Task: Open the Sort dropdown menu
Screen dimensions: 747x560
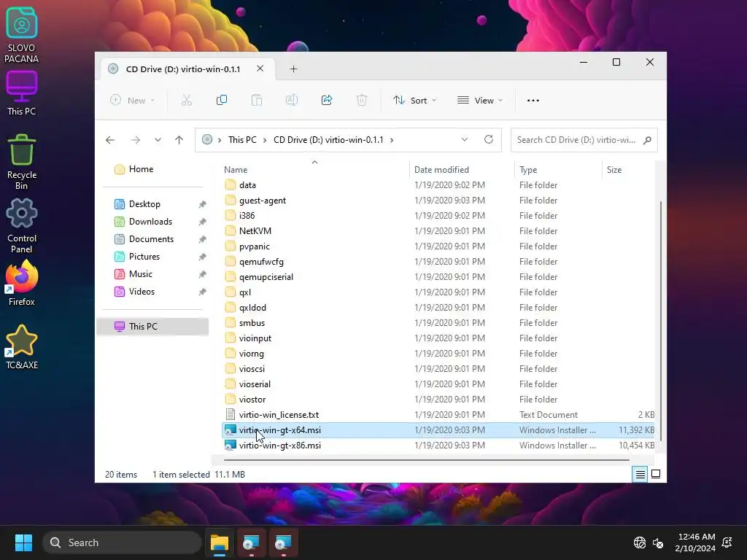Action: click(414, 101)
